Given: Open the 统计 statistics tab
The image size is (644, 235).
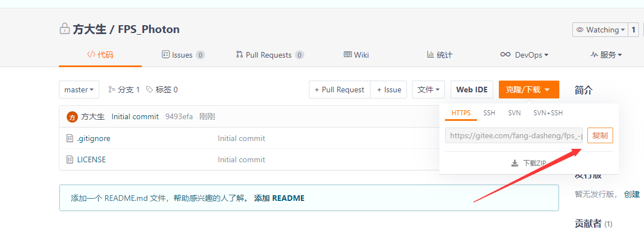Looking at the screenshot, I should 439,55.
